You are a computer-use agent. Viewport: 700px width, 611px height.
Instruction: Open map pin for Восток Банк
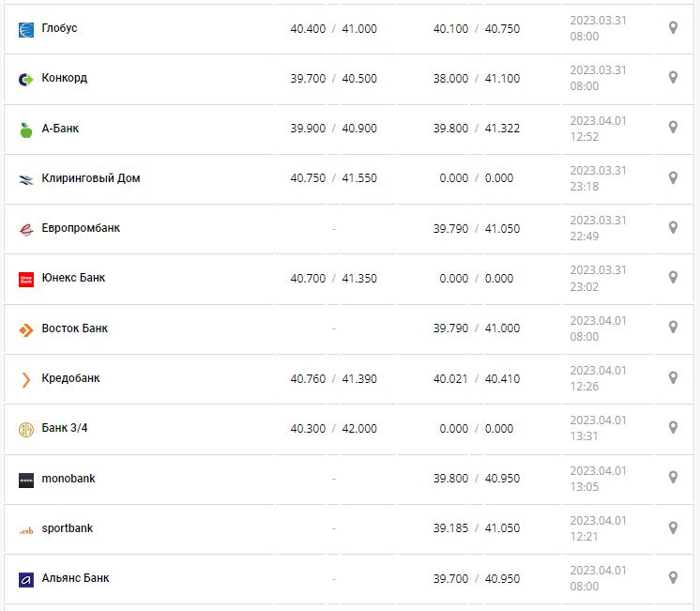click(x=673, y=328)
